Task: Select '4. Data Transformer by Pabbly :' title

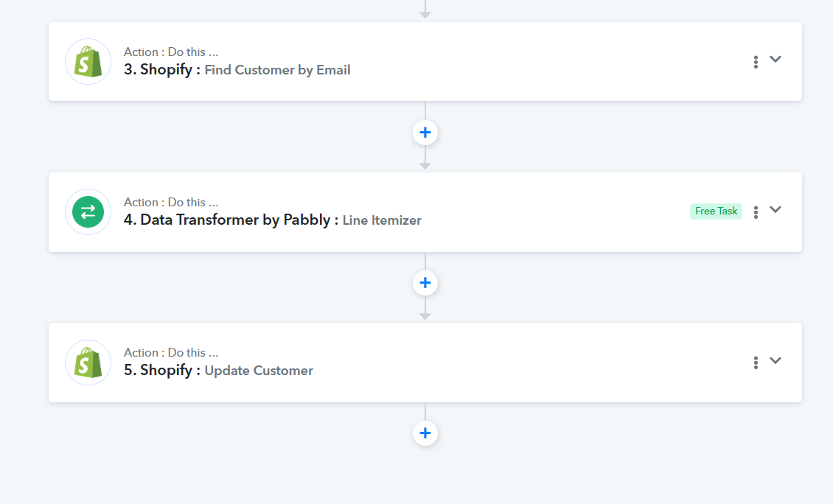Action: point(231,220)
